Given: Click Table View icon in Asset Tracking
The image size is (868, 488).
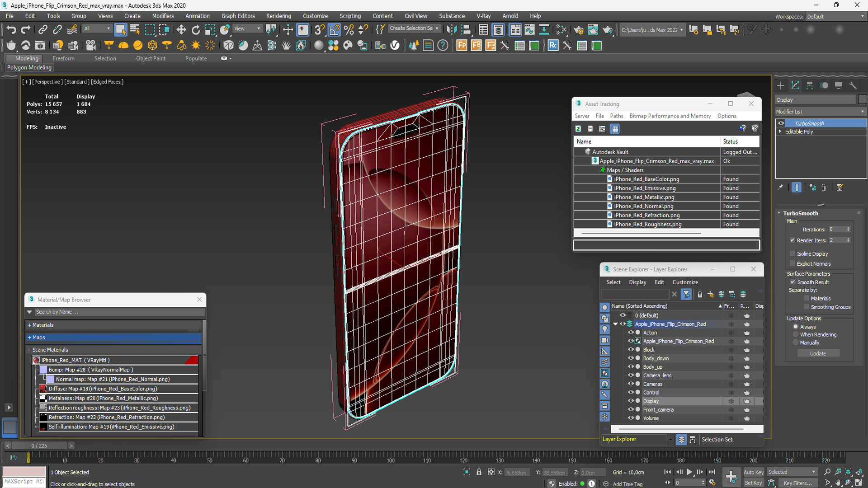Looking at the screenshot, I should [615, 129].
